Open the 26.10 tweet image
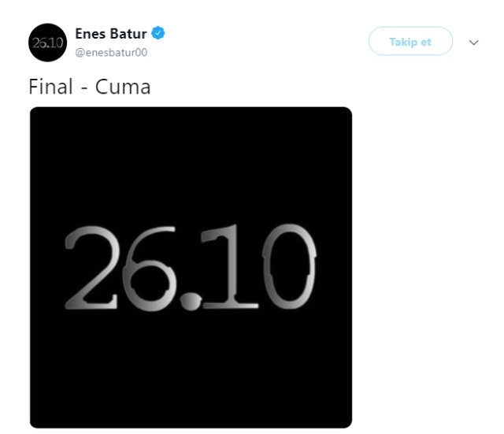This screenshot has height=434, width=504. 191,267
